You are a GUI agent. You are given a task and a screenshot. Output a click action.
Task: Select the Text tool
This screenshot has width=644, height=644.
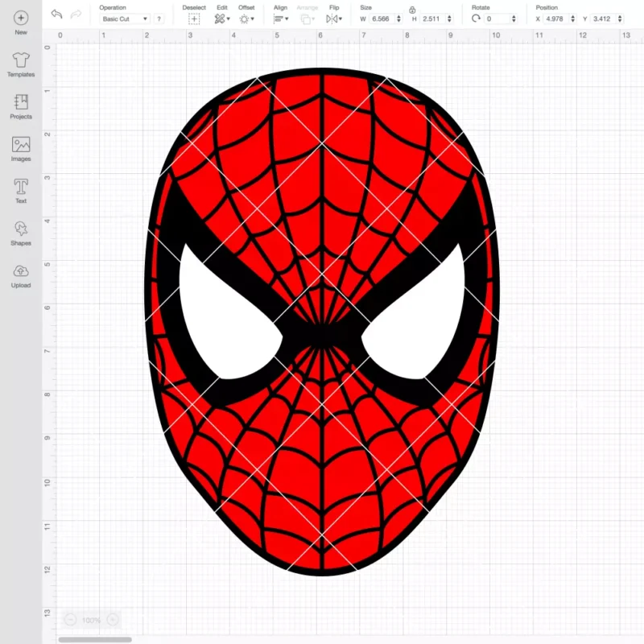coord(21,187)
